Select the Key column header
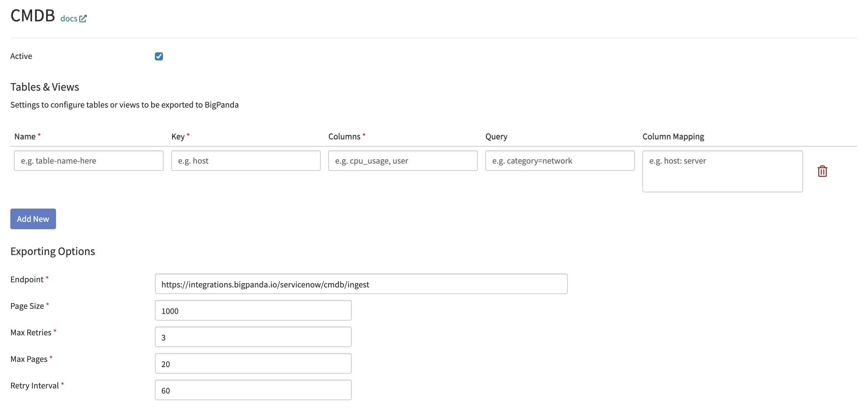This screenshot has height=412, width=868. (178, 137)
